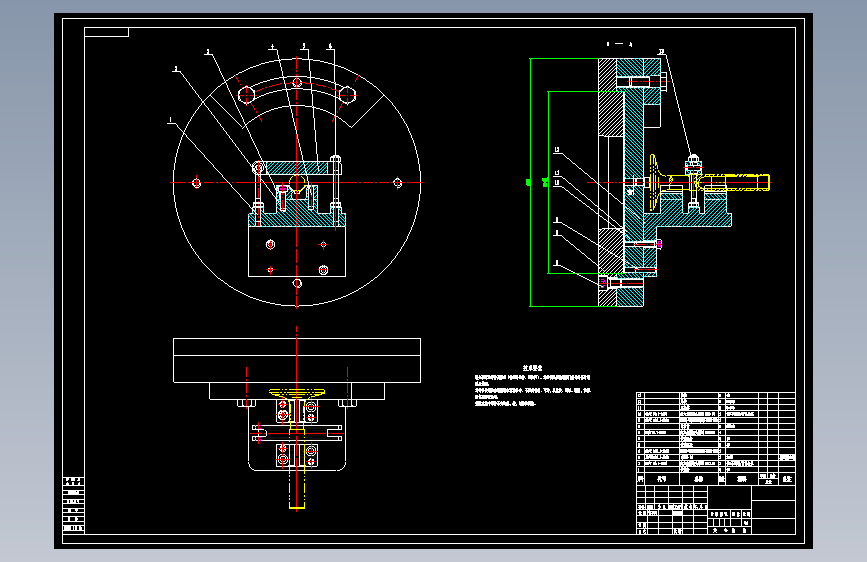Image resolution: width=867 pixels, height=562 pixels.
Task: Select the parts list header row in the title block
Action: coord(716,479)
